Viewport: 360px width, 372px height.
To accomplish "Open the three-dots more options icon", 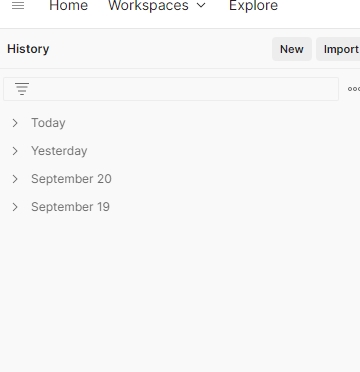I will tap(354, 89).
